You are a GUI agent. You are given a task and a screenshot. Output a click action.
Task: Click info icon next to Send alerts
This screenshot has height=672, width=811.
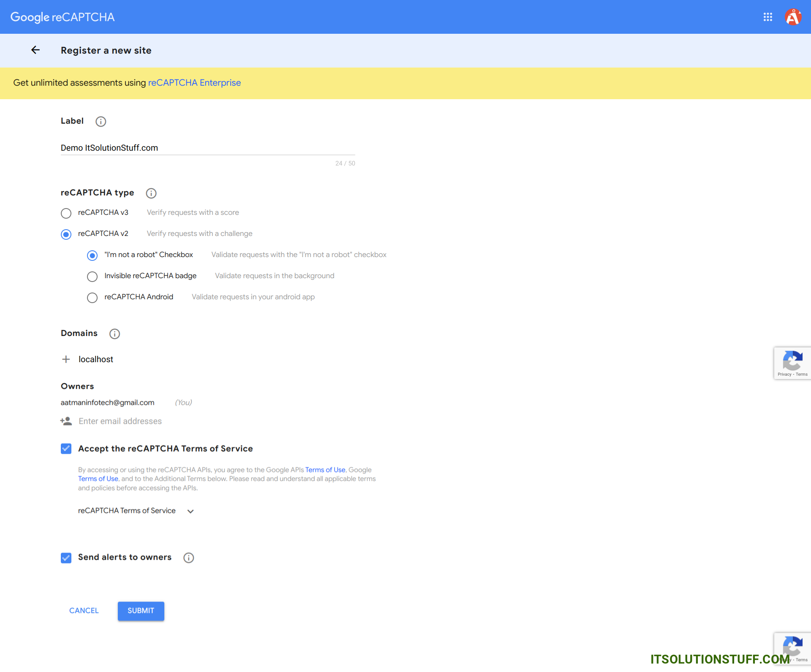188,558
